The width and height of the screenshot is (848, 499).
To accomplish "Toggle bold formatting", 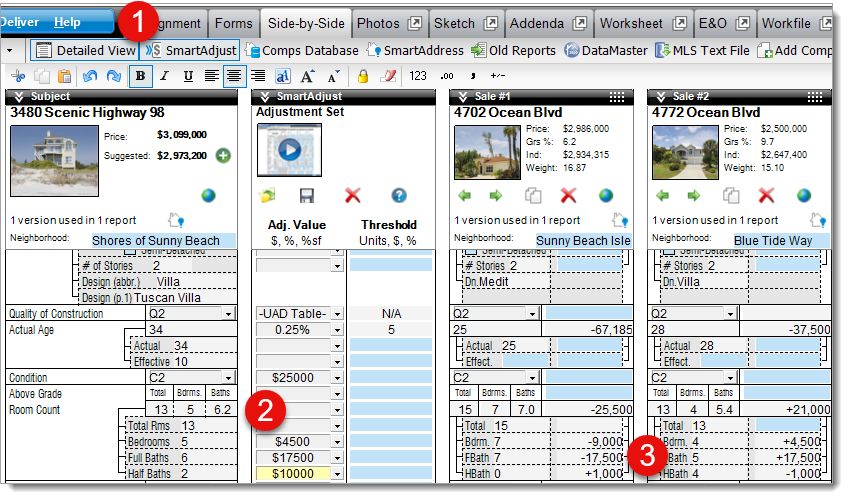I will point(139,75).
